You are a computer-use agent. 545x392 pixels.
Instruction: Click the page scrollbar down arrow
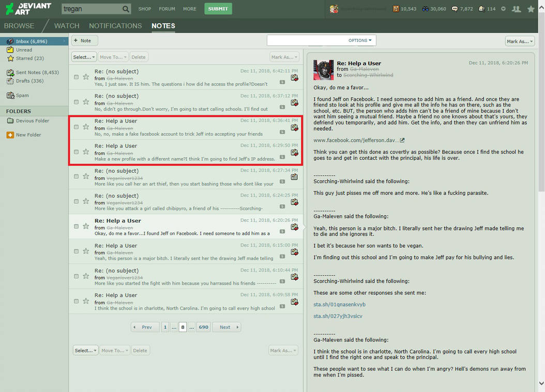(541, 384)
